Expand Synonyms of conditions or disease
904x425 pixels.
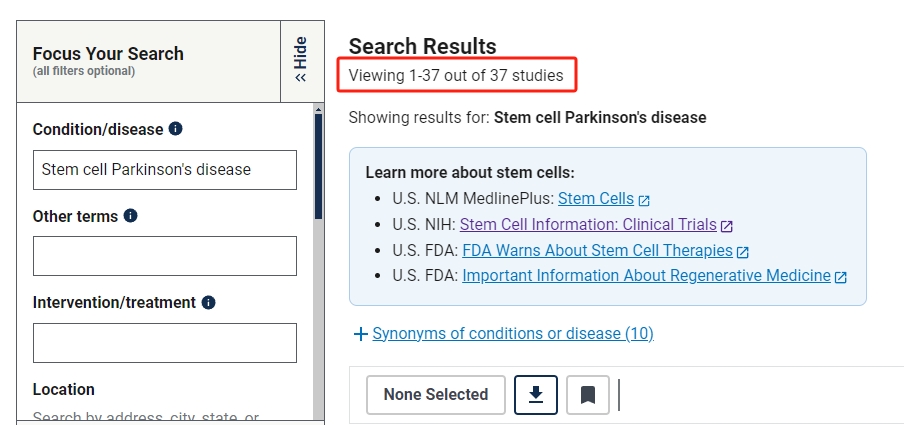click(x=503, y=334)
